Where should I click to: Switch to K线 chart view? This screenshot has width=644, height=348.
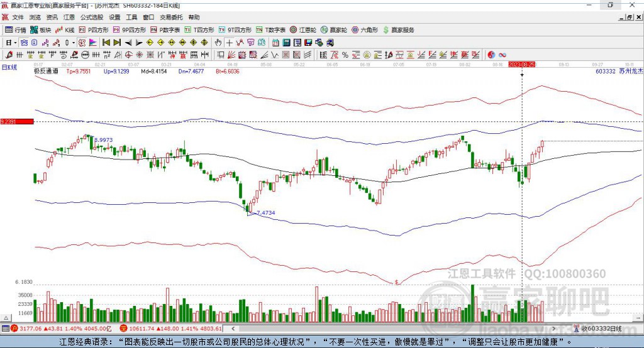click(65, 30)
